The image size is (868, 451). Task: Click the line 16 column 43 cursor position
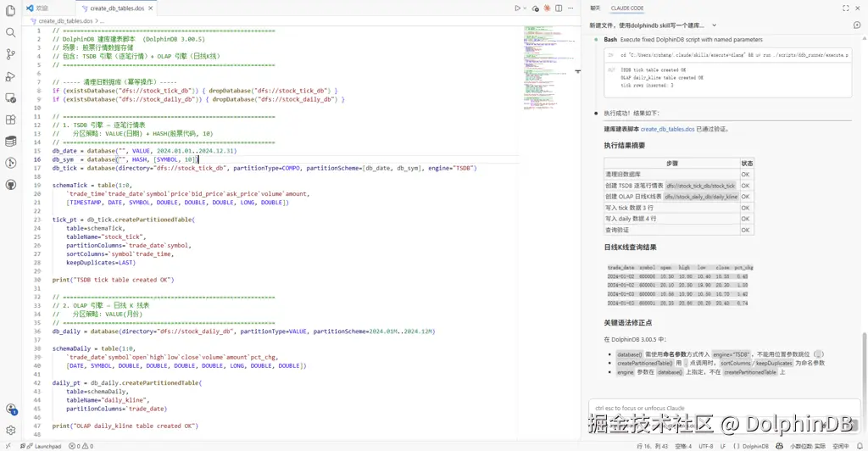click(652, 446)
